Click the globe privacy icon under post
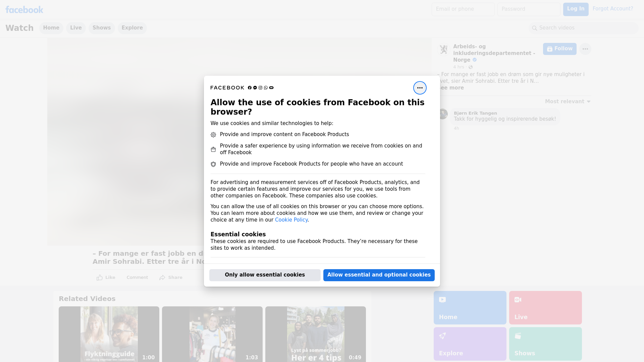This screenshot has height=362, width=644. coord(471,67)
